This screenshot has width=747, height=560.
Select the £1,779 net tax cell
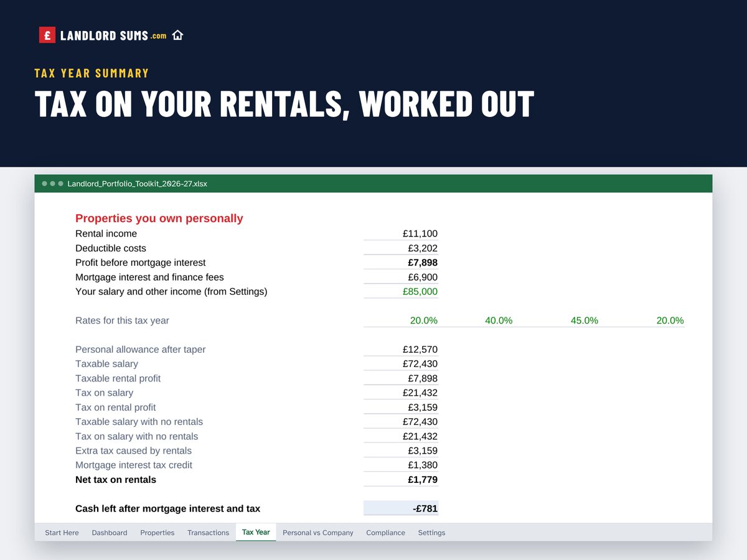tap(401, 480)
